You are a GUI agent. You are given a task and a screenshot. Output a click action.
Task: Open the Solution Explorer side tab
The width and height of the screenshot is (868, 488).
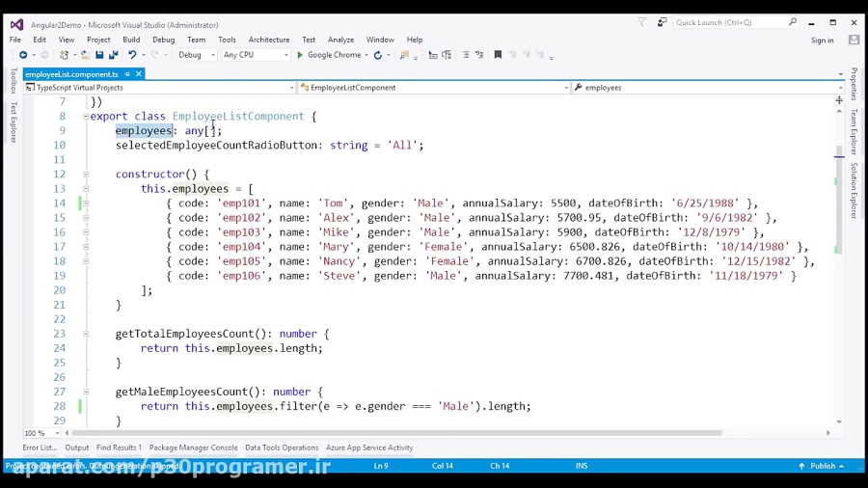(x=854, y=191)
